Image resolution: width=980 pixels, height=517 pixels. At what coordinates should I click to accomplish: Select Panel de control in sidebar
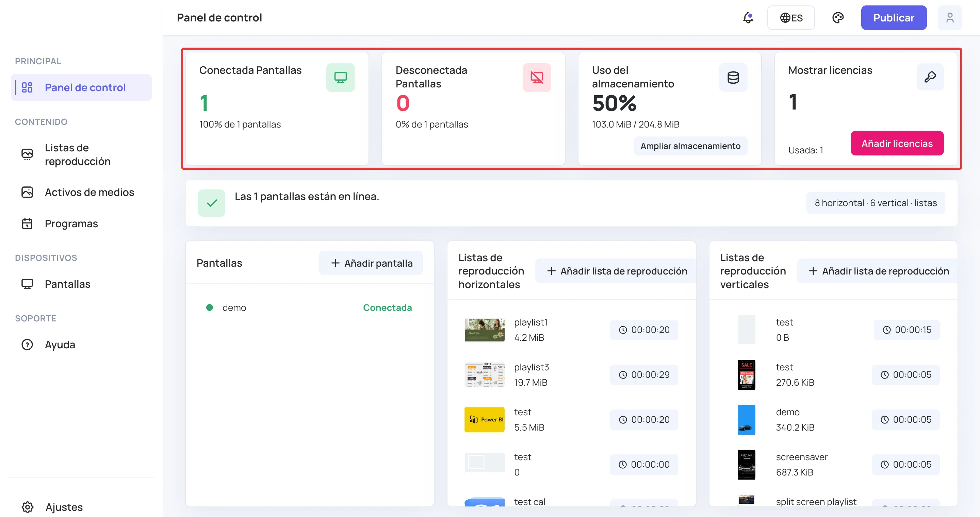pos(81,87)
